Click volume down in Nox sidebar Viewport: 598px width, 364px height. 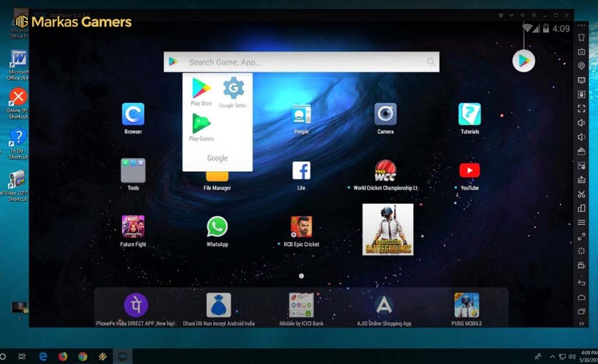pyautogui.click(x=581, y=137)
